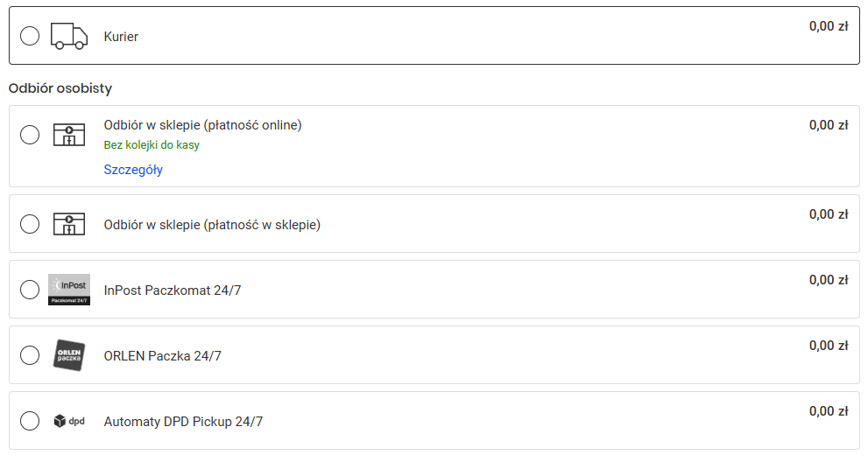Choose the ORLEN Paczka 24/7 radio button

pos(30,355)
